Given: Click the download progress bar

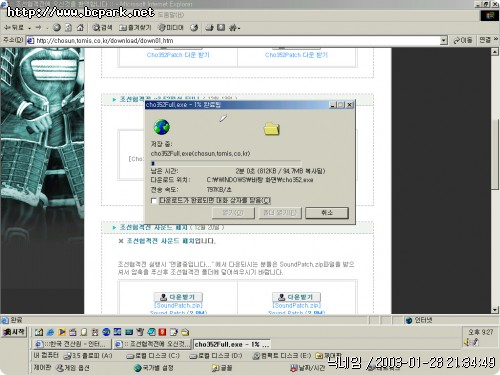Looking at the screenshot, I should click(226, 163).
